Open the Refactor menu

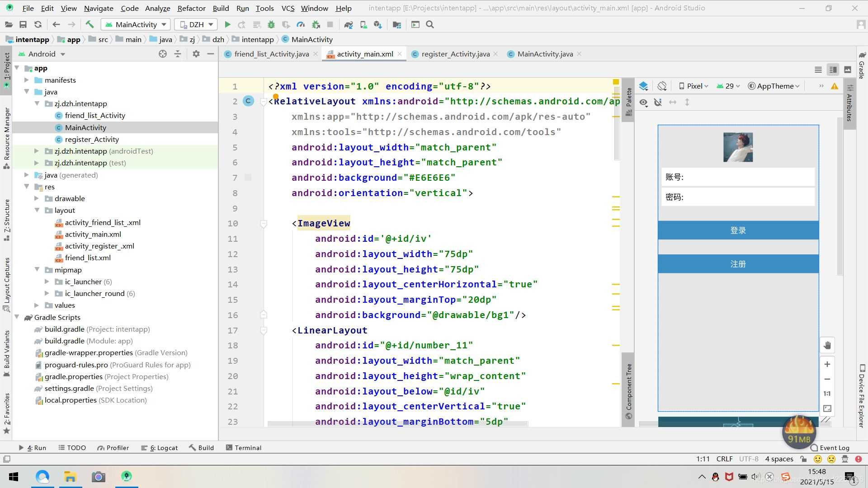point(191,8)
